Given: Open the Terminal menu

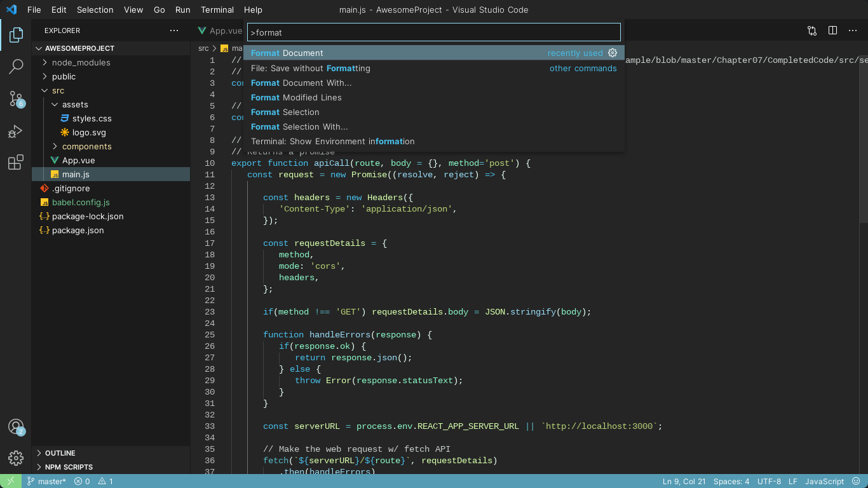Looking at the screenshot, I should pos(217,10).
